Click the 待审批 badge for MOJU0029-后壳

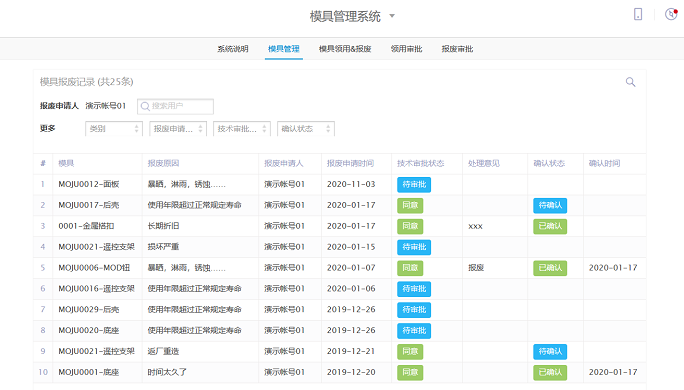(x=414, y=310)
